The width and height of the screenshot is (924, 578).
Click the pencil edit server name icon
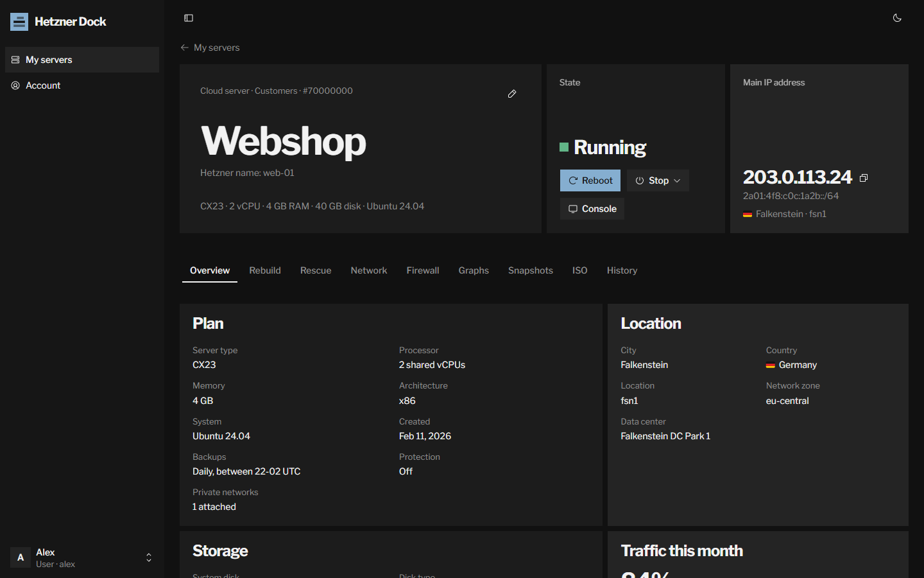pyautogui.click(x=512, y=94)
